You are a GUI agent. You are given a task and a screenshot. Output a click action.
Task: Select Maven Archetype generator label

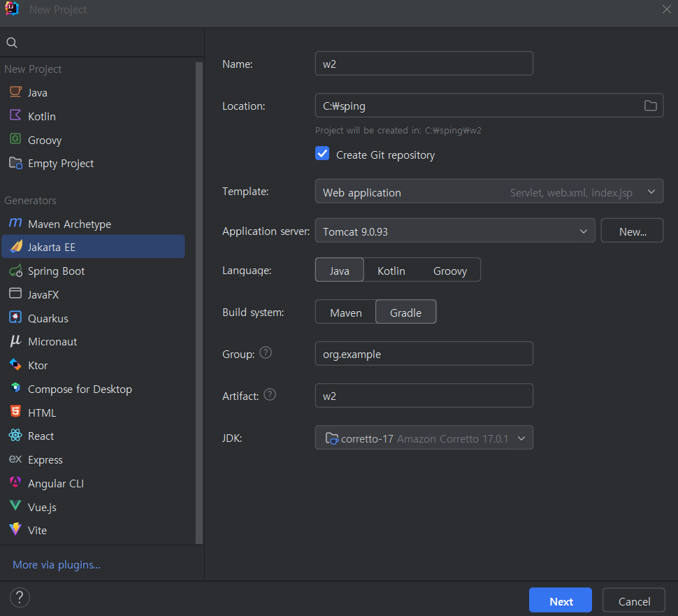[x=70, y=224]
